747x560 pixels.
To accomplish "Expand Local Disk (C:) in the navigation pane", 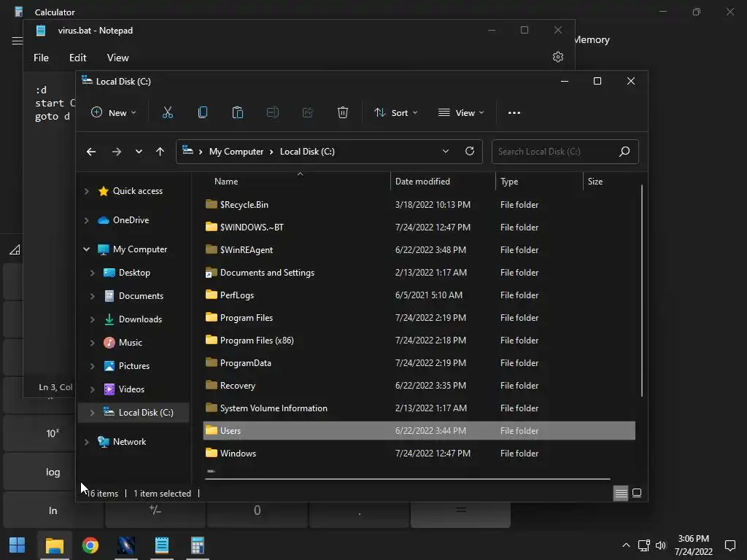I will pos(93,413).
